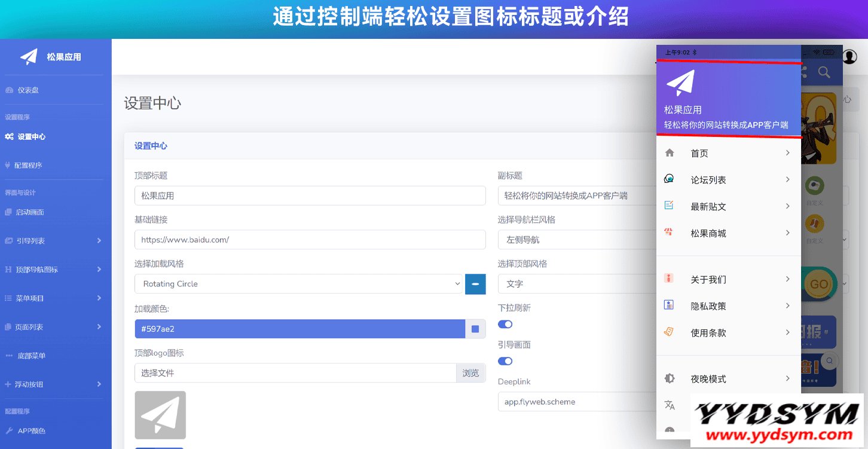This screenshot has width=868, height=449.
Task: Open the 仪表盘 dashboard sidebar item
Action: (28, 90)
